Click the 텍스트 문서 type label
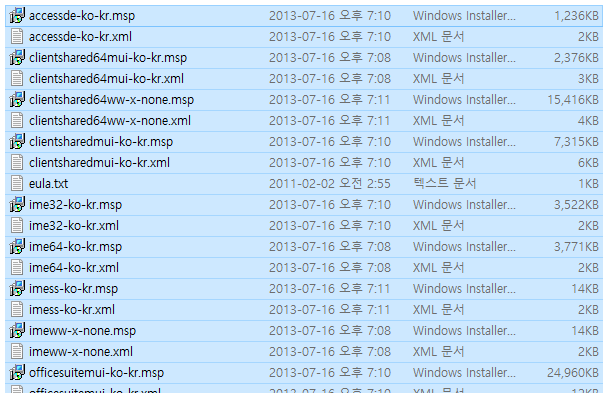610x401 pixels. pos(445,184)
